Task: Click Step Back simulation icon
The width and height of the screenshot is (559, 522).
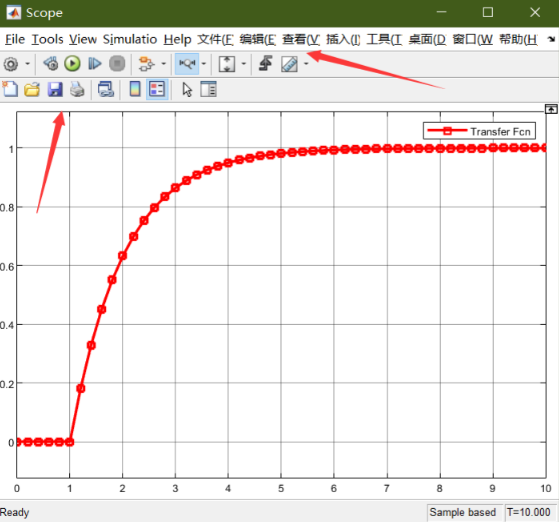Action: tap(51, 64)
